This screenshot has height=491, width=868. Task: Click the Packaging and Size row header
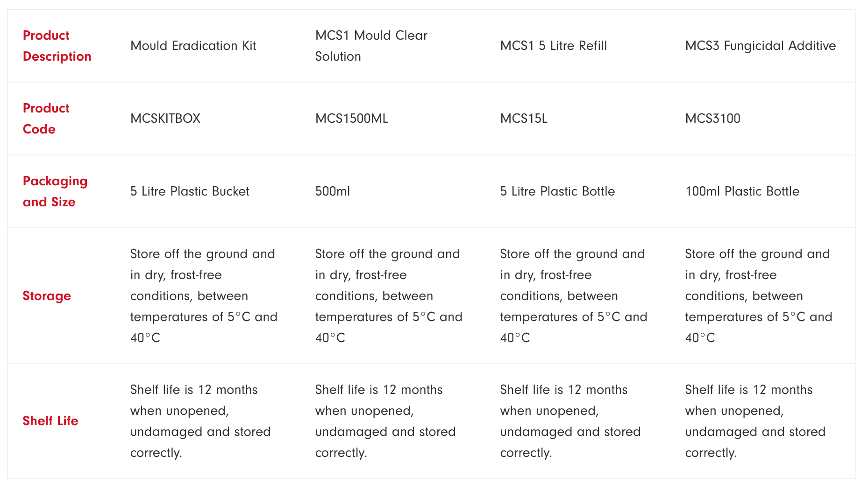[x=55, y=191]
